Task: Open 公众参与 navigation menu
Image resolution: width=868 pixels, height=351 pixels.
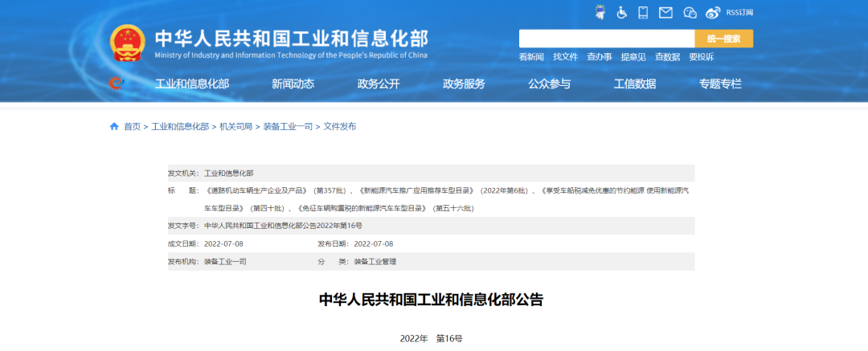Action: point(549,84)
